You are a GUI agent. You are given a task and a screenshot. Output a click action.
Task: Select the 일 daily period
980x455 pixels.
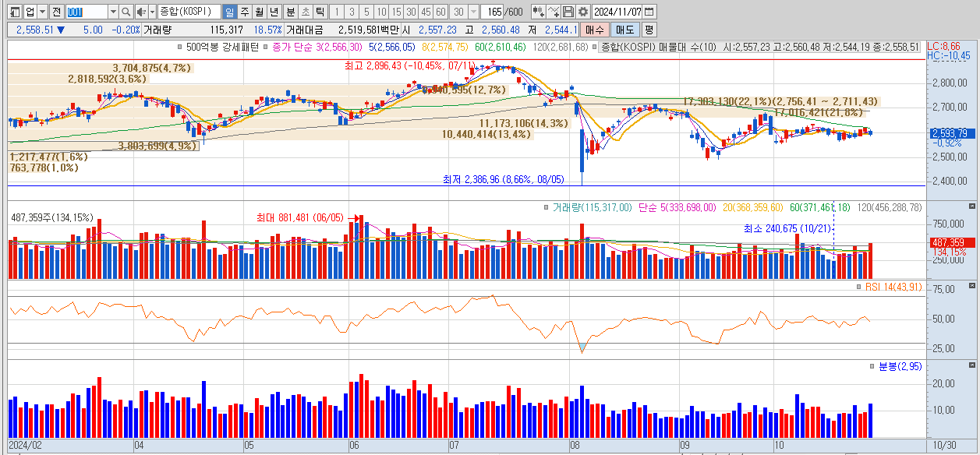[229, 12]
